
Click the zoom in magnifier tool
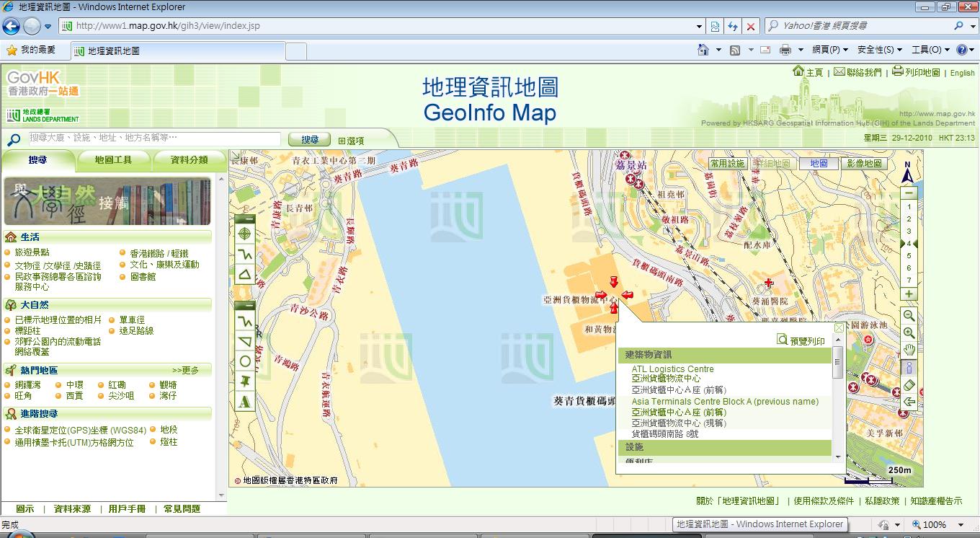point(909,333)
